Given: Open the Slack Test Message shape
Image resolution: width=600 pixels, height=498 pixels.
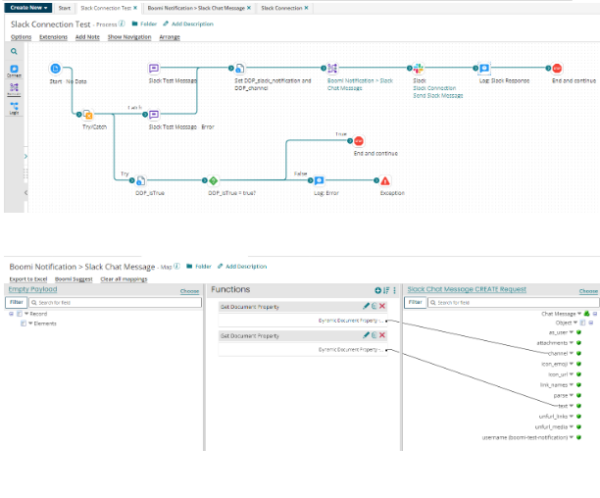Looking at the screenshot, I should coord(154,68).
